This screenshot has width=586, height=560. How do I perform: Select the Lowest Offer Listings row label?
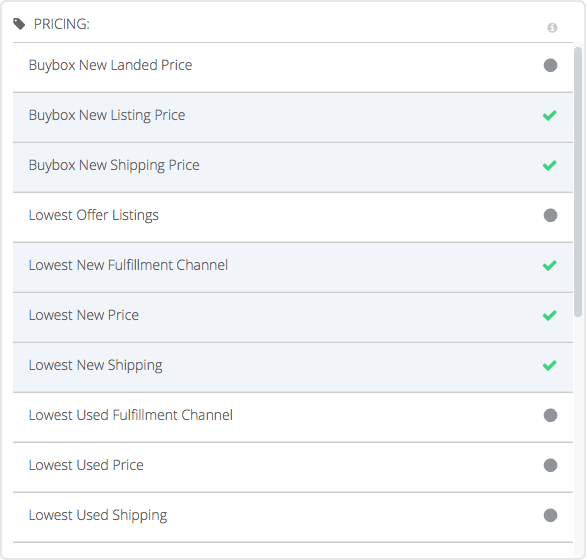tap(93, 215)
